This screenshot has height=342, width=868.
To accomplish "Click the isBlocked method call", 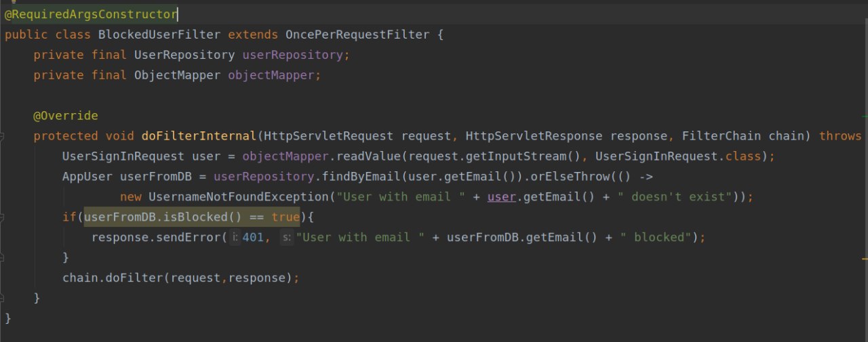I will [x=195, y=217].
